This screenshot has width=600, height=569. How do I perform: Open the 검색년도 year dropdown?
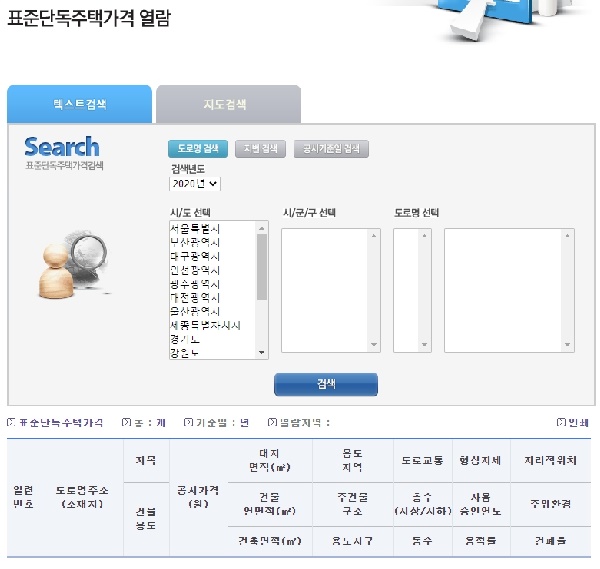(x=195, y=184)
